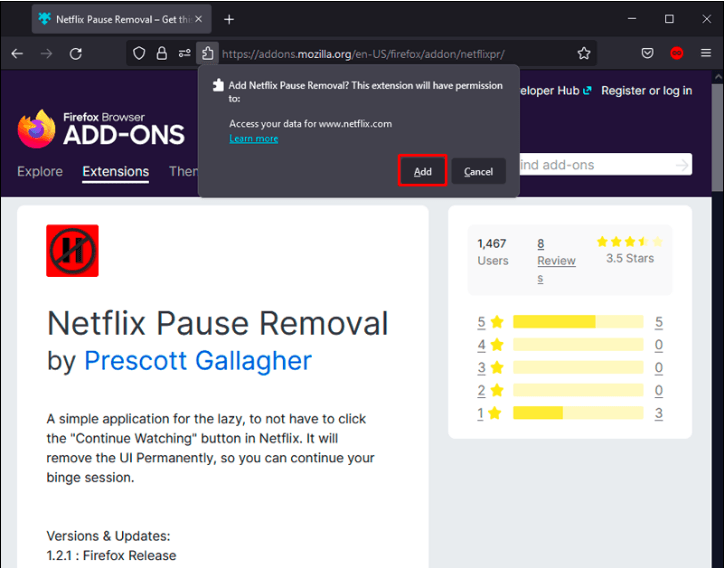
Task: Open author Prescott Gallagher's profile
Action: tap(198, 361)
